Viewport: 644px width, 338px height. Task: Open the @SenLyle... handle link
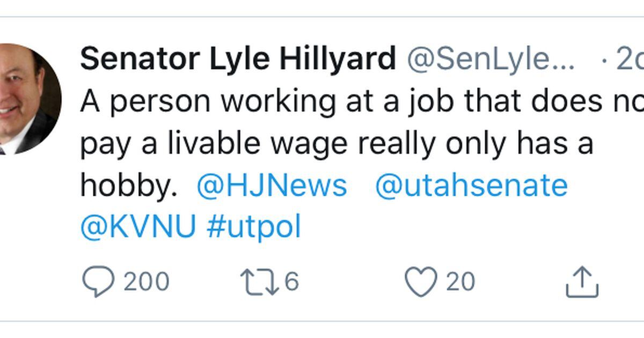point(491,60)
